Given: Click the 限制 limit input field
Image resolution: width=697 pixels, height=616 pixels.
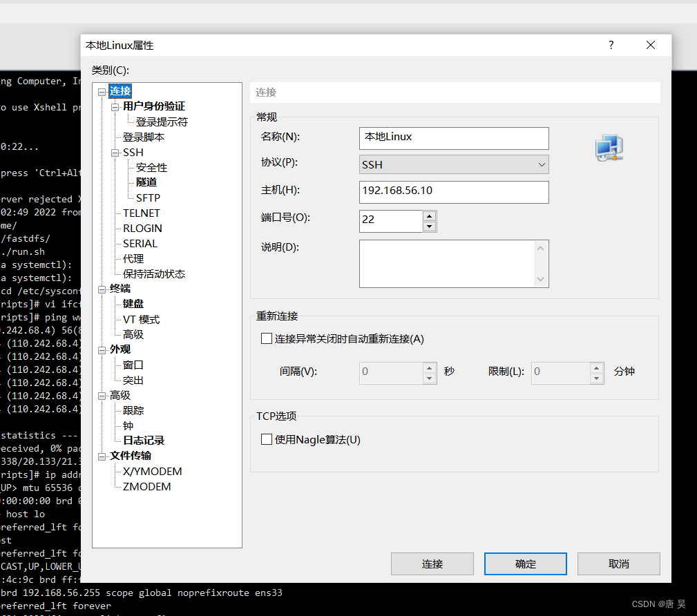Looking at the screenshot, I should point(560,374).
